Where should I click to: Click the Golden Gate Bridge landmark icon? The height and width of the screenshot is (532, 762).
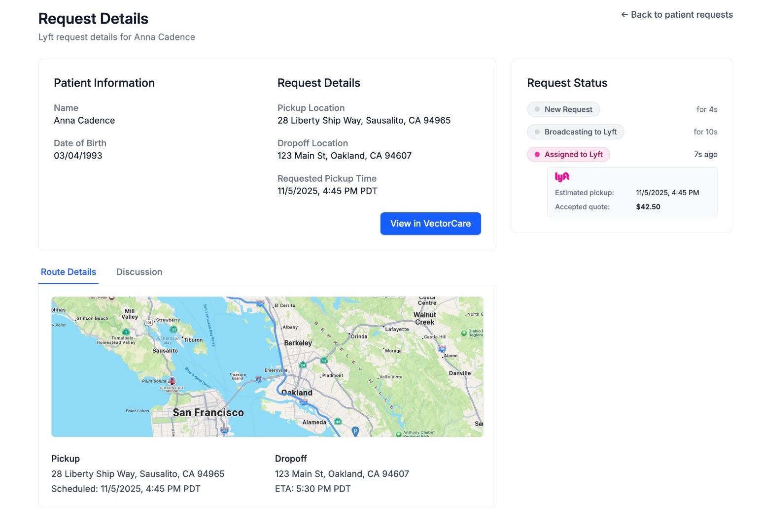tap(172, 381)
